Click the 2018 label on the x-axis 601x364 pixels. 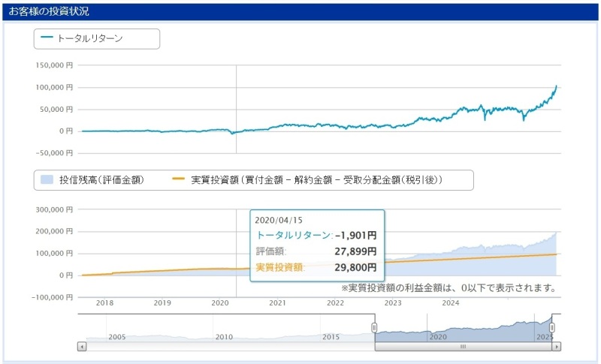tap(105, 302)
